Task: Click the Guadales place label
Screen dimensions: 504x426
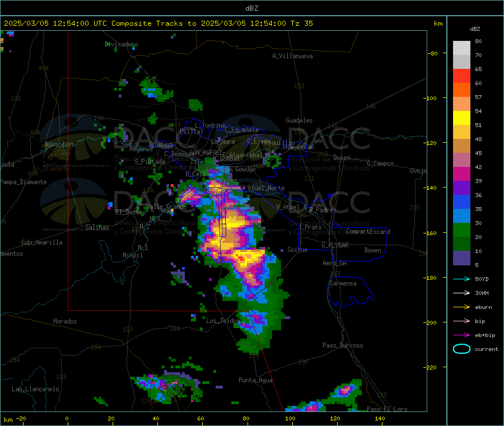Action: 299,120
